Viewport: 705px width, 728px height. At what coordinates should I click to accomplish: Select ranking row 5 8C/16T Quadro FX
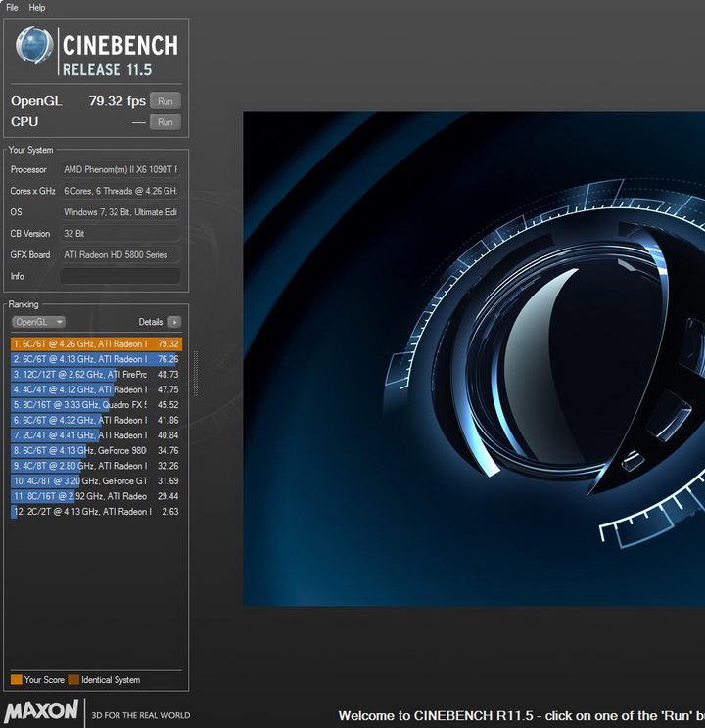[x=96, y=405]
